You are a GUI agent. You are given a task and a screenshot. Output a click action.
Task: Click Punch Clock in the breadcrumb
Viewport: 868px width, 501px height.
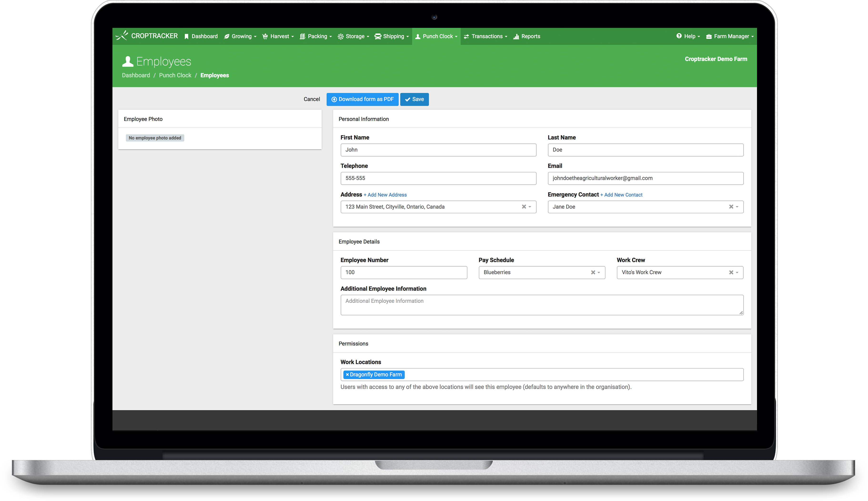175,75
